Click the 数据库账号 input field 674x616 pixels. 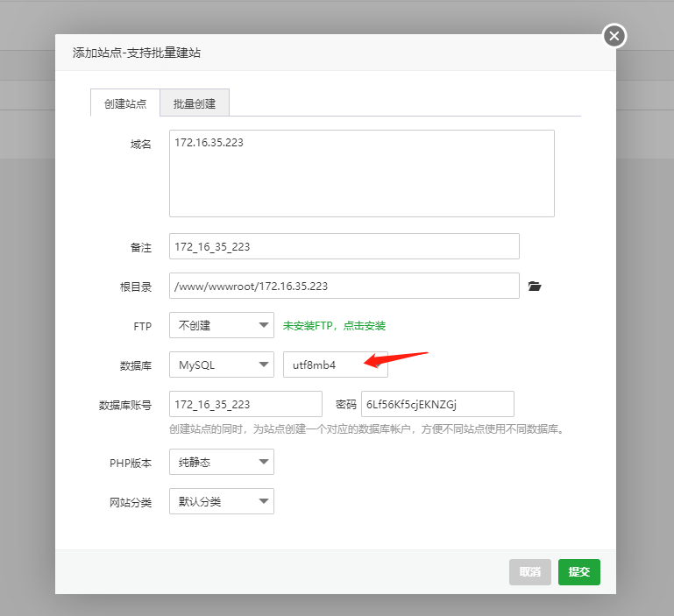coord(245,404)
